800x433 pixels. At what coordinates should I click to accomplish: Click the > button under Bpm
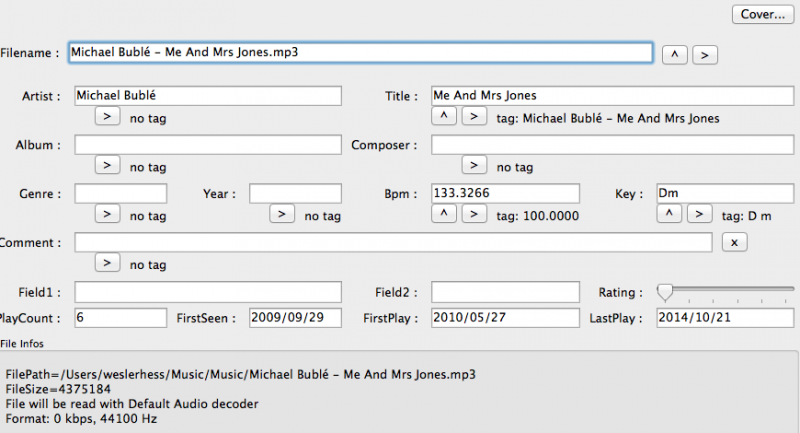(x=474, y=214)
